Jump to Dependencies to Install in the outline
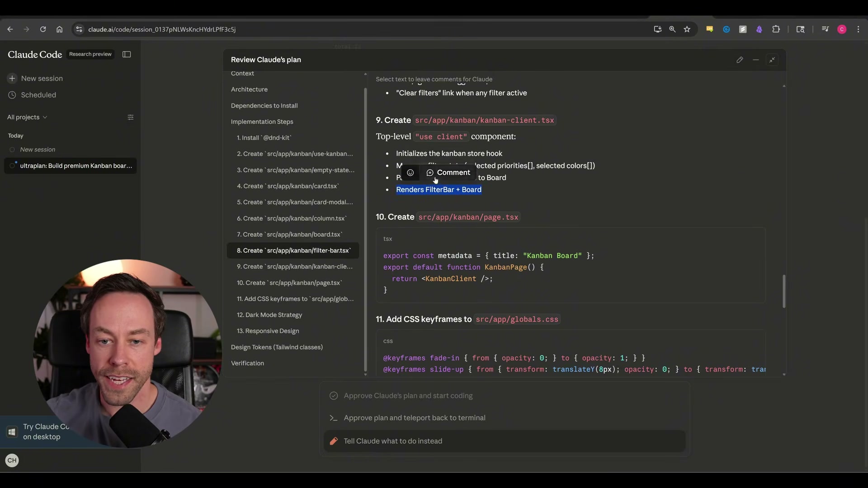 pyautogui.click(x=264, y=106)
